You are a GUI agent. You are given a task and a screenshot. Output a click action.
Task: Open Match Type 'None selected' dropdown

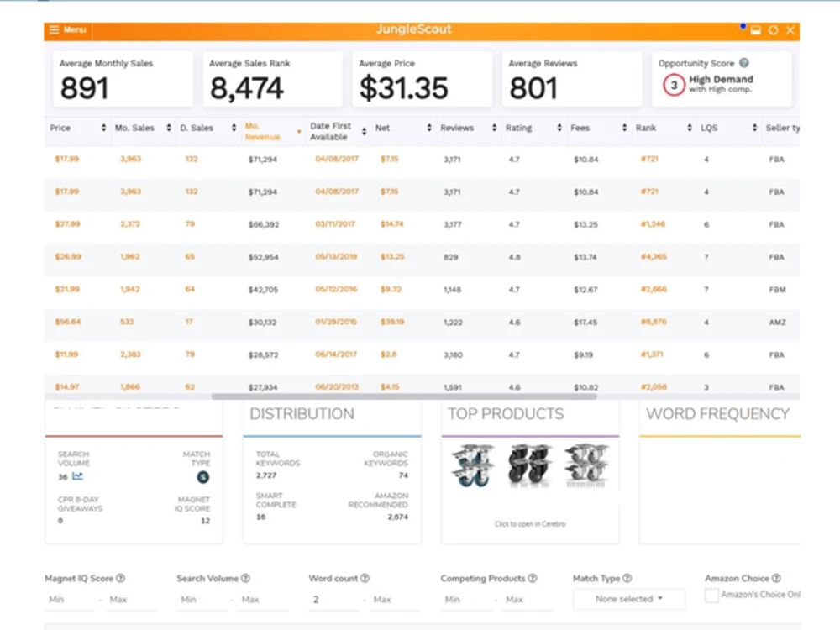629,599
